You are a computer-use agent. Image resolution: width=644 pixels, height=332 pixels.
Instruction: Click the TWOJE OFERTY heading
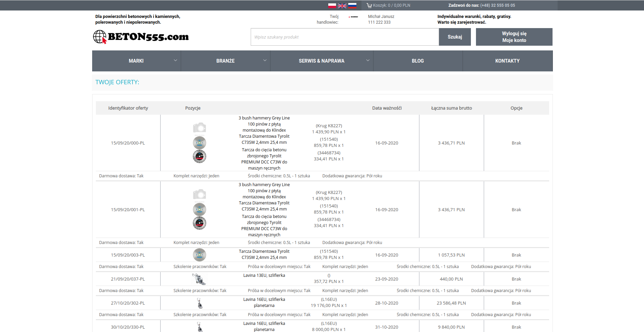click(x=117, y=82)
